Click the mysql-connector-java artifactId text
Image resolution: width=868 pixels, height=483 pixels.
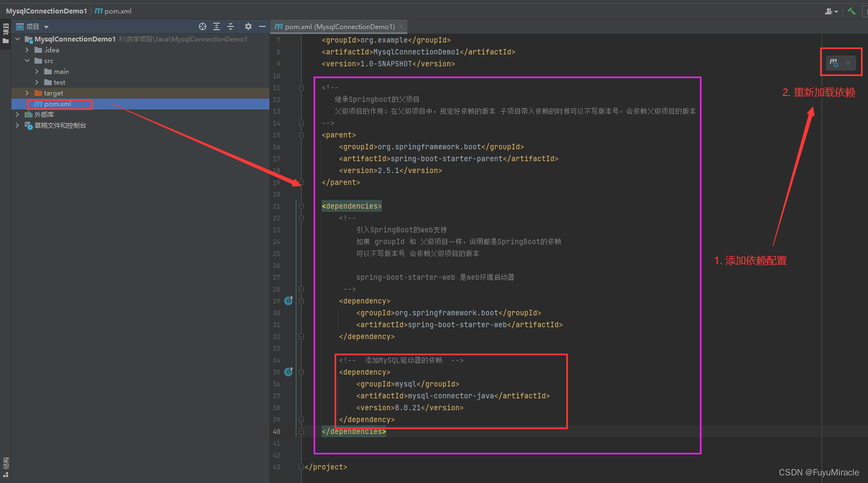[x=450, y=396]
